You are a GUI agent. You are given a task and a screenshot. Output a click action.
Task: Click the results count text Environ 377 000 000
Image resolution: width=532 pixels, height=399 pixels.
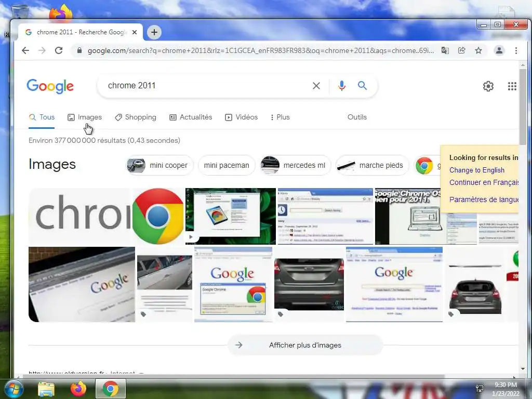[104, 140]
